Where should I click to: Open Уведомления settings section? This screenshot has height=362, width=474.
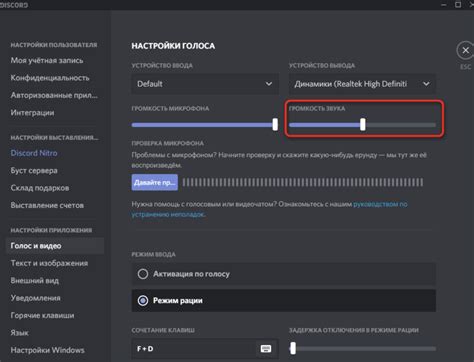[x=35, y=298]
